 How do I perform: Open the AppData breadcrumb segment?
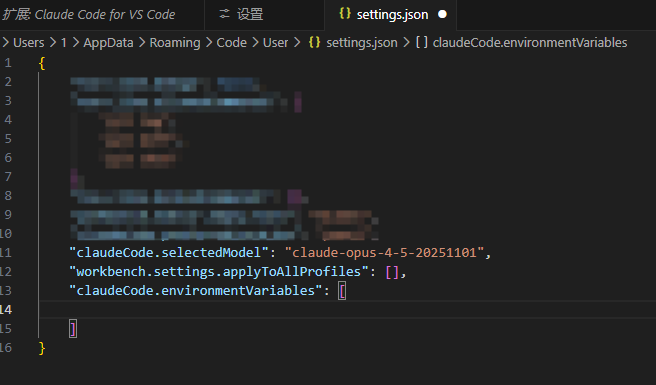click(108, 43)
